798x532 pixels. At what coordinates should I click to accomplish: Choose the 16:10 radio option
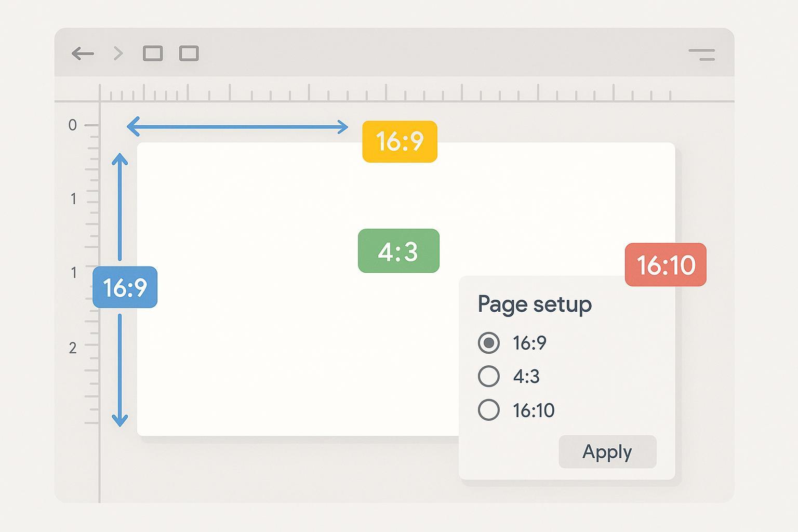point(489,410)
